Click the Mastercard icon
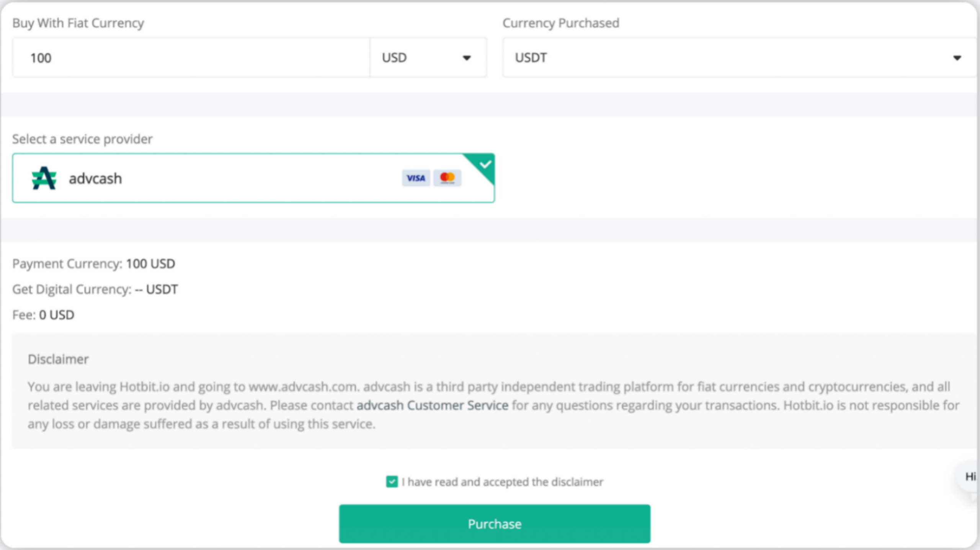Screen dimensions: 980x550 point(447,178)
